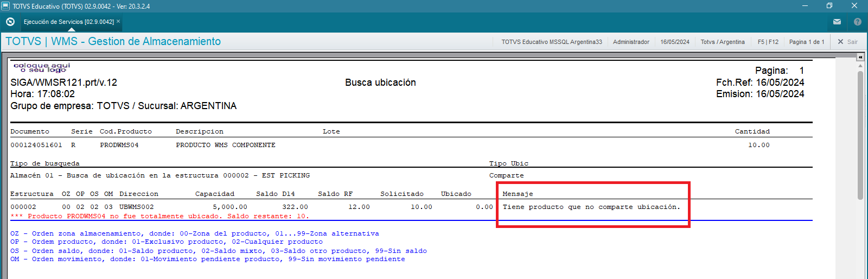The image size is (868, 279).
Task: Click document number 000124051601
Action: 36,145
